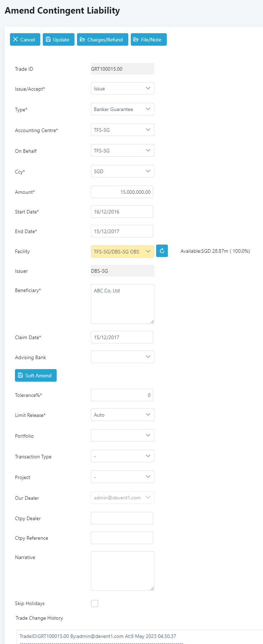Screen dimensions: 263x644
Task: Open the File/Note button
Action: pyautogui.click(x=149, y=40)
